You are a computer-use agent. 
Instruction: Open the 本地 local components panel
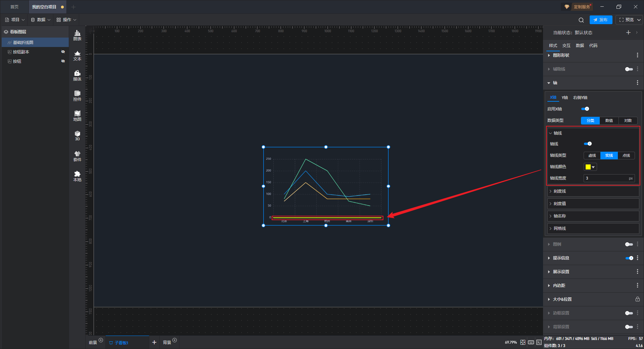pyautogui.click(x=77, y=176)
